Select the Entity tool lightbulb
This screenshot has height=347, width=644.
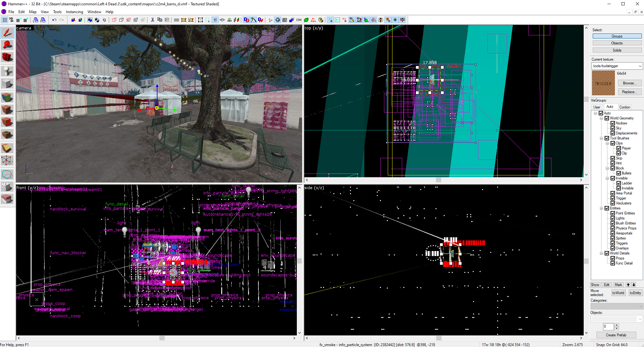[x=7, y=71]
